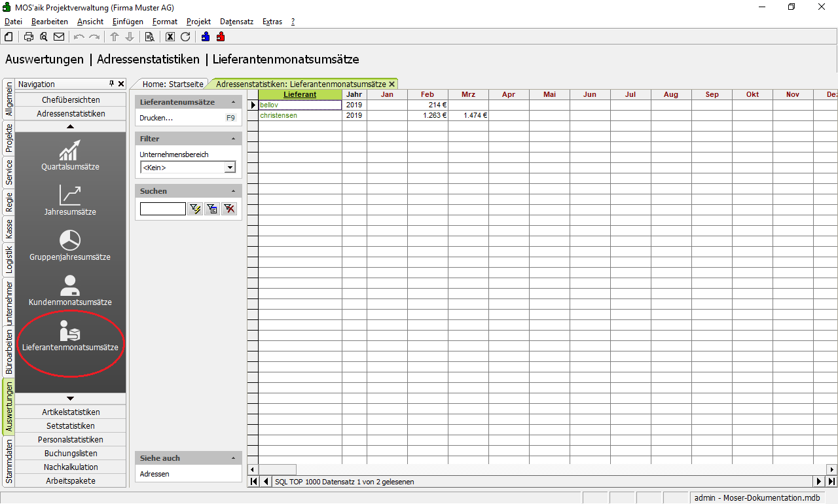This screenshot has width=838, height=504.
Task: Click the Drucken... command
Action: (156, 118)
